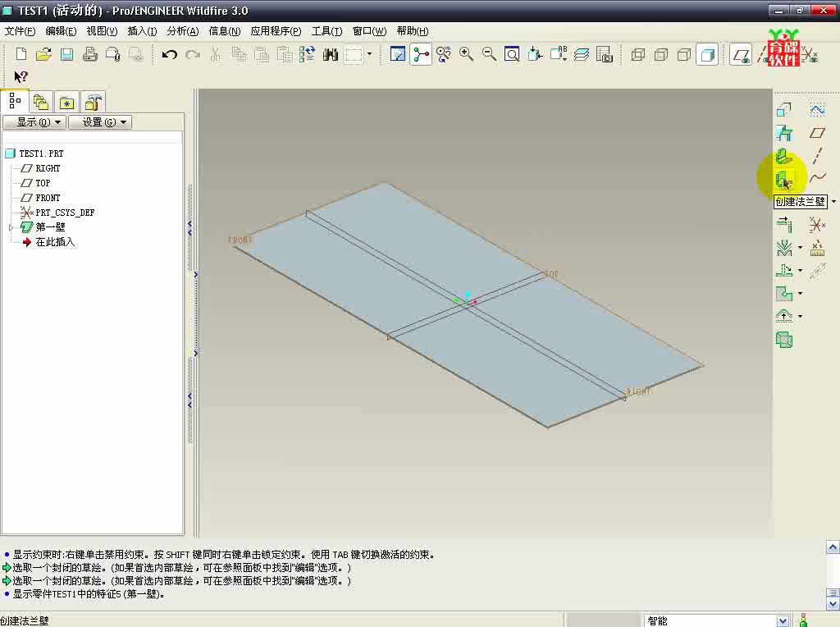The image size is (840, 627).
Task: Click the zoom out magnifier
Action: pyautogui.click(x=489, y=54)
